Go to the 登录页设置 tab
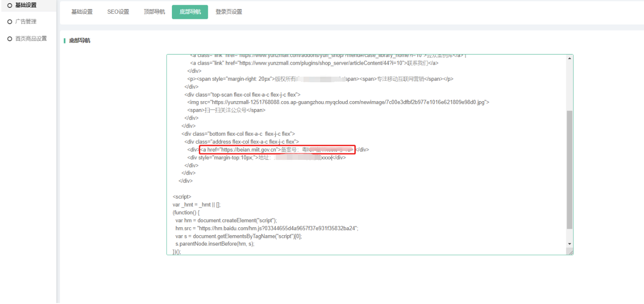The height and width of the screenshot is (304, 644). [x=229, y=12]
